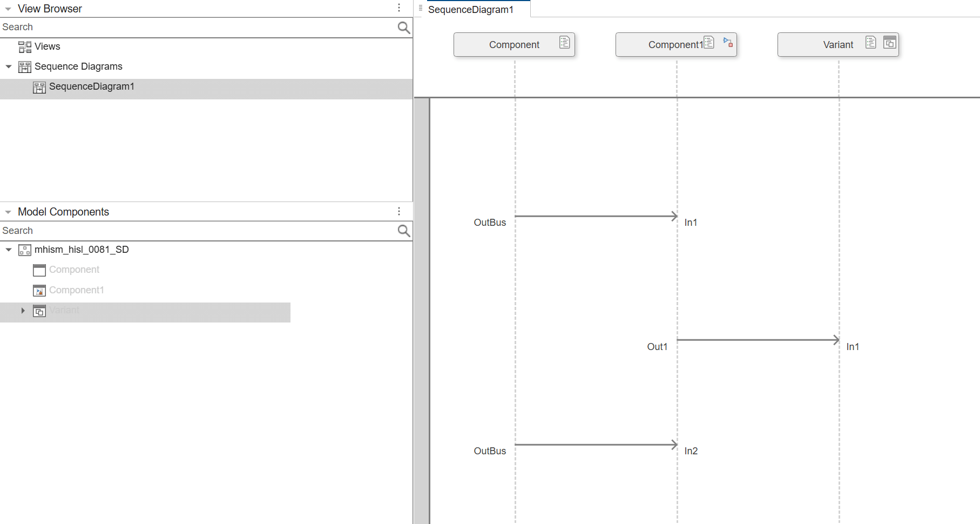This screenshot has height=524, width=980.
Task: Switch to the SequenceDiagram1 tab
Action: (471, 10)
